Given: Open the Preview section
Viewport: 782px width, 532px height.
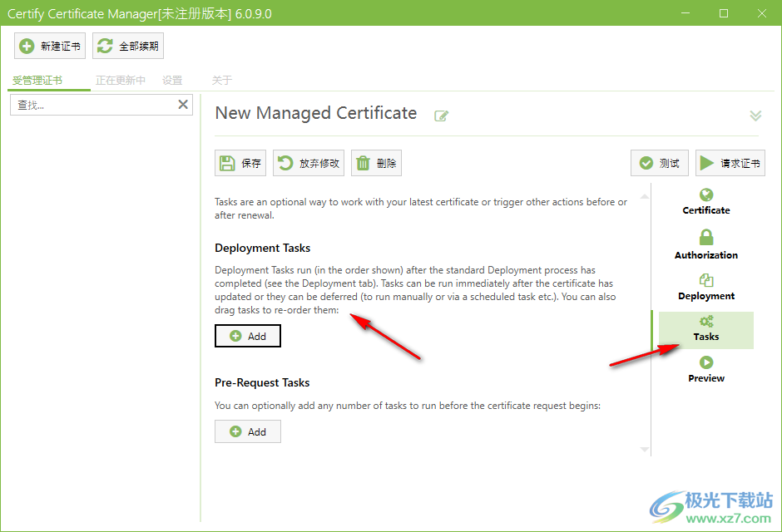Looking at the screenshot, I should 706,370.
